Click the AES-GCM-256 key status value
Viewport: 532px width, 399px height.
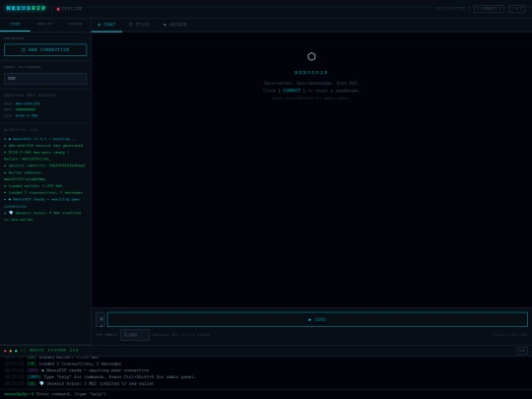(x=28, y=103)
